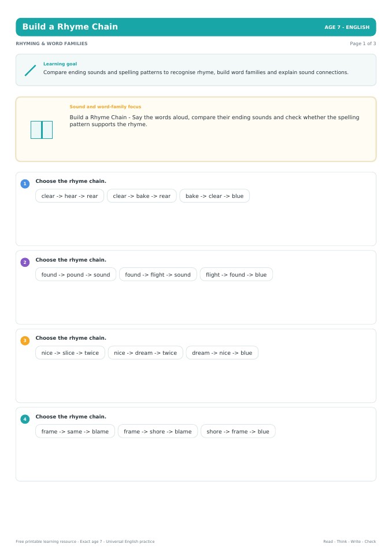392x555 pixels.
Task: Click the pencil icon beside Learning goal
Action: tap(31, 70)
